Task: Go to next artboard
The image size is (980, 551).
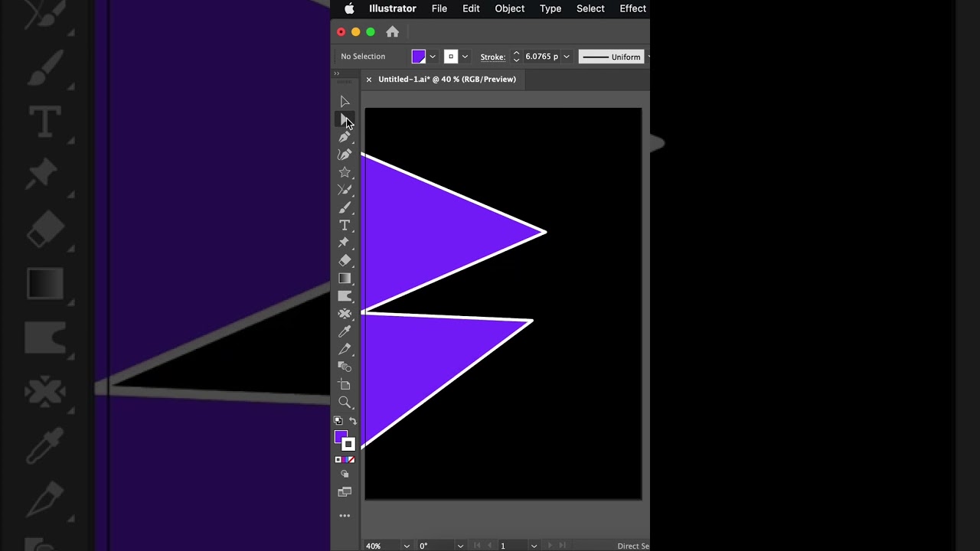Action: (550, 546)
